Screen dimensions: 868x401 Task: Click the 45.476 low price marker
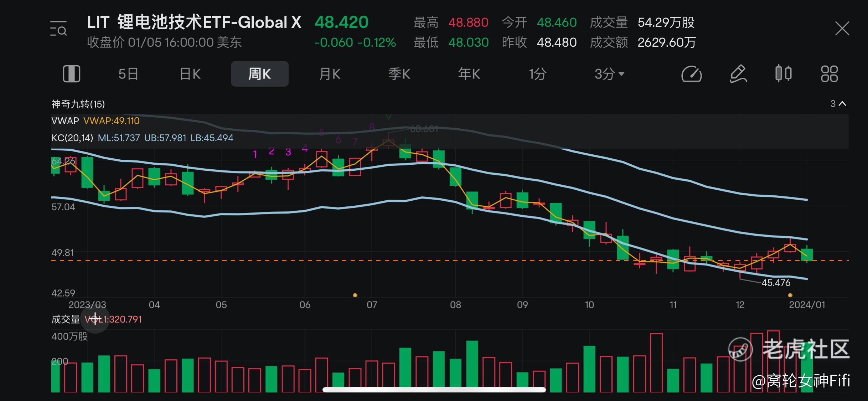pyautogui.click(x=776, y=283)
